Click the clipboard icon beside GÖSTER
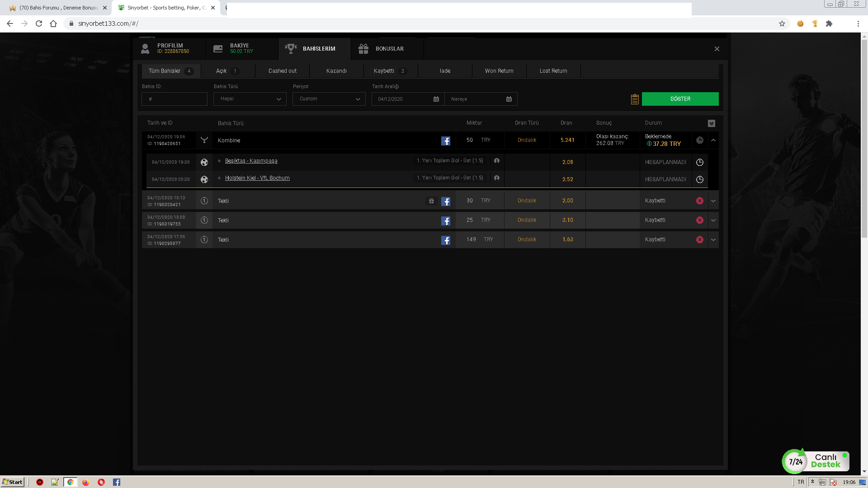868x488 pixels. point(635,99)
